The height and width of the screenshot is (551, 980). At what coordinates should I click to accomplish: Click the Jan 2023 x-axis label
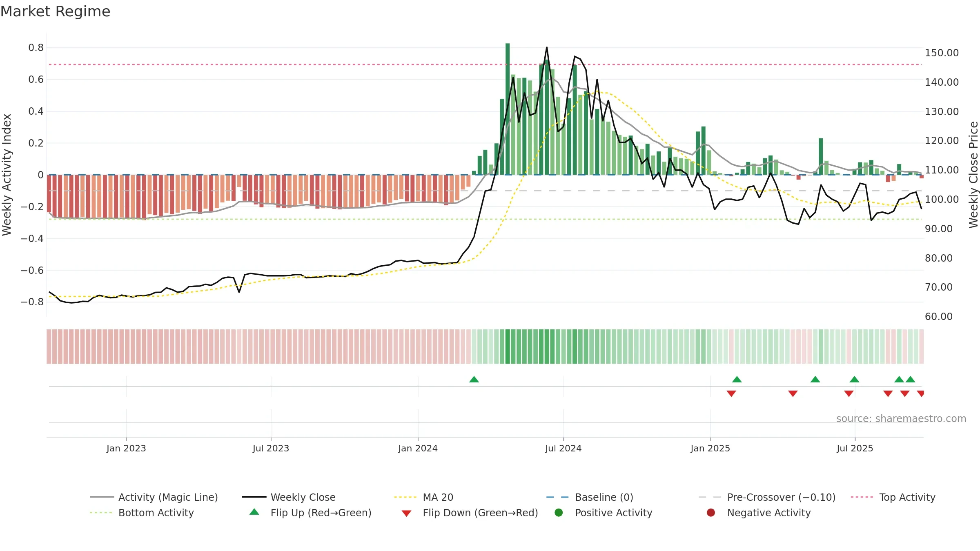point(126,449)
